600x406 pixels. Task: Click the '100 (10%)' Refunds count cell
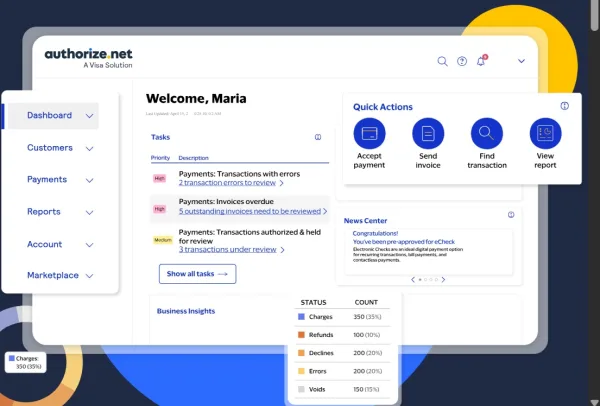[367, 335]
